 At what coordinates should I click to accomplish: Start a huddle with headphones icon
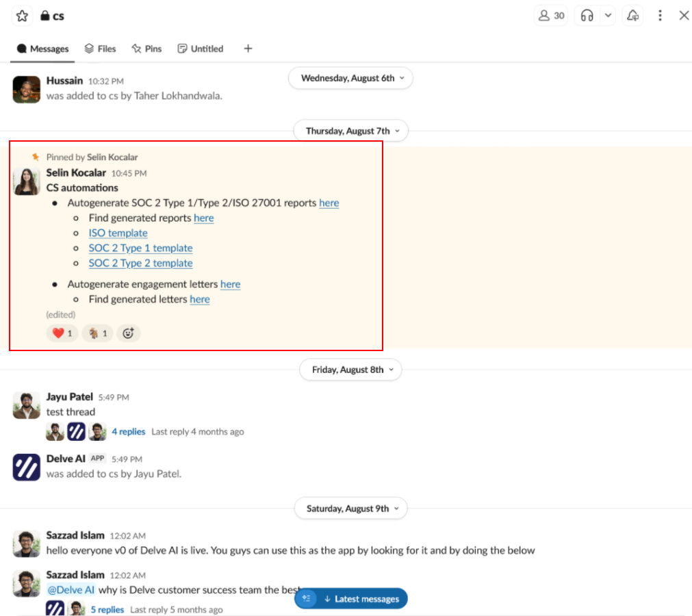point(587,16)
